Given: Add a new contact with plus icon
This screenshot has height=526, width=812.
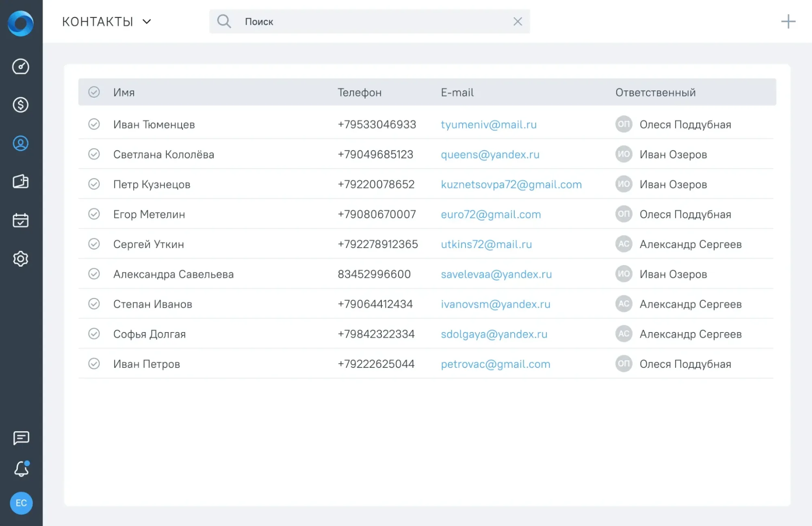Looking at the screenshot, I should pos(788,22).
